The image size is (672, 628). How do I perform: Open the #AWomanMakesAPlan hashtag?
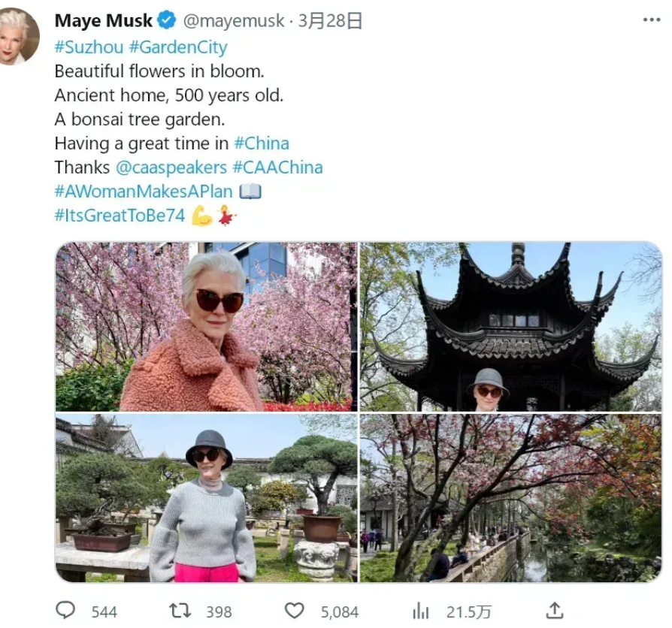click(x=144, y=192)
